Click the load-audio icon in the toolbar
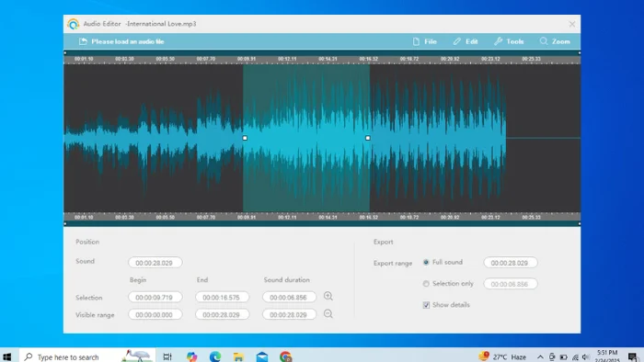644x362 pixels. pyautogui.click(x=83, y=41)
